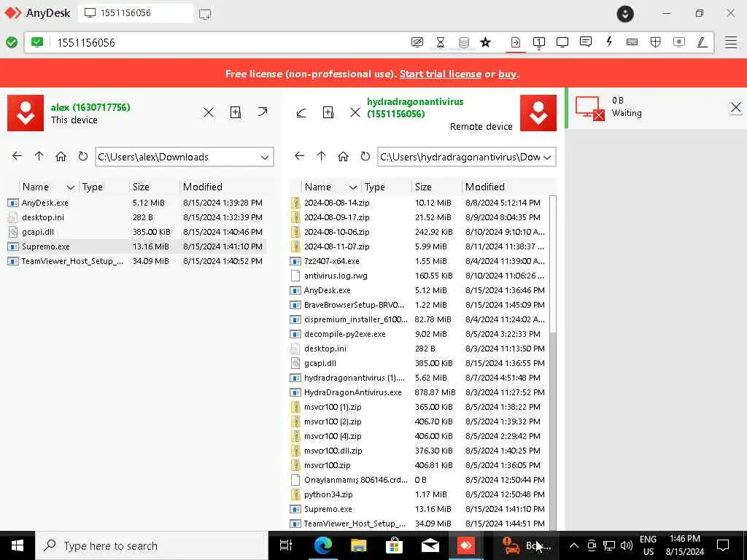Screen dimensions: 747x560
Task: Open the AnyDesk hamburger main menu
Action: point(731,42)
